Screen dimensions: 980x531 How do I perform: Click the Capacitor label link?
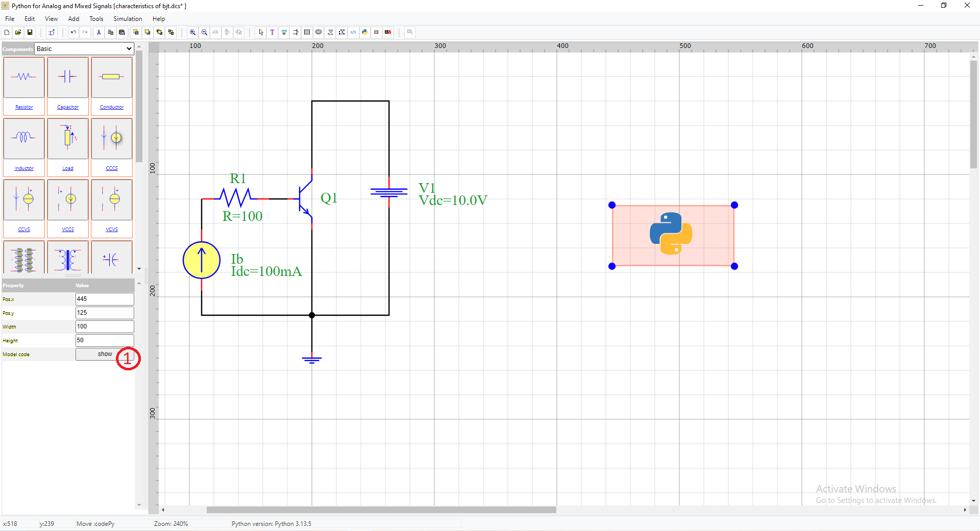click(68, 107)
